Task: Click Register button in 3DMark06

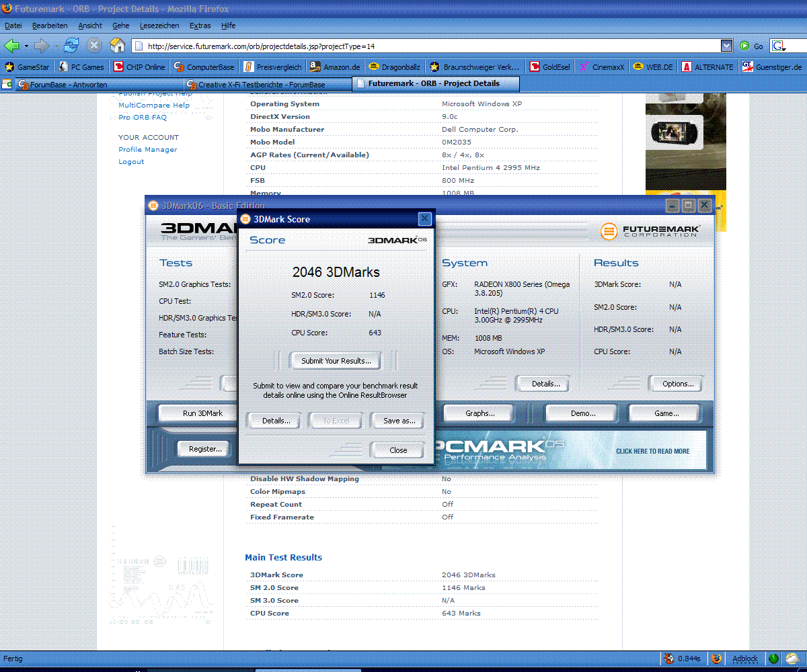Action: click(204, 449)
